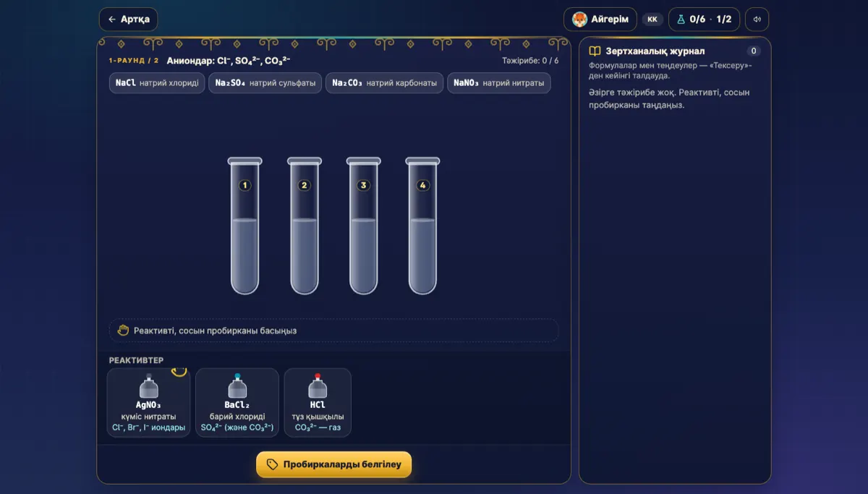Select the NaNO₃ натрий нитраты chip
868x494 pixels.
pos(499,83)
